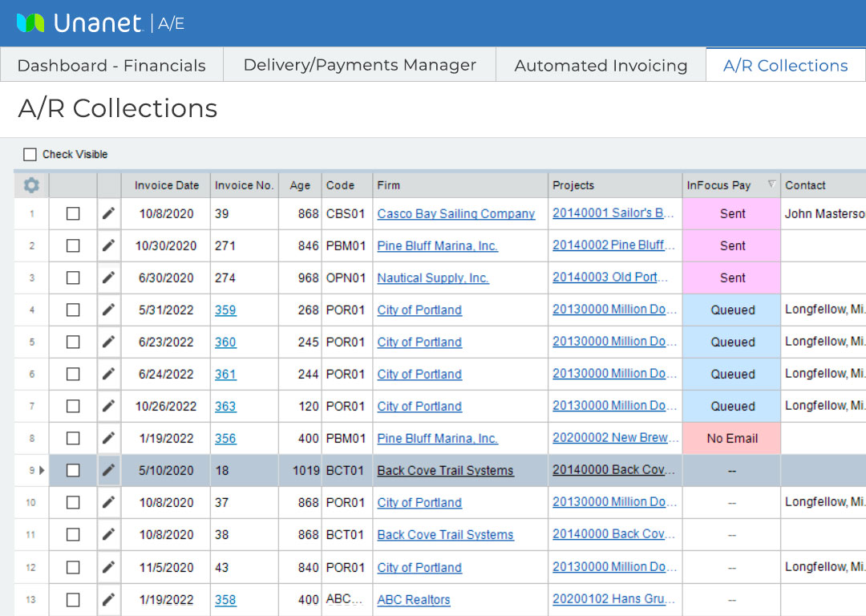Open invoice number 358 link
866x616 pixels.
point(225,599)
